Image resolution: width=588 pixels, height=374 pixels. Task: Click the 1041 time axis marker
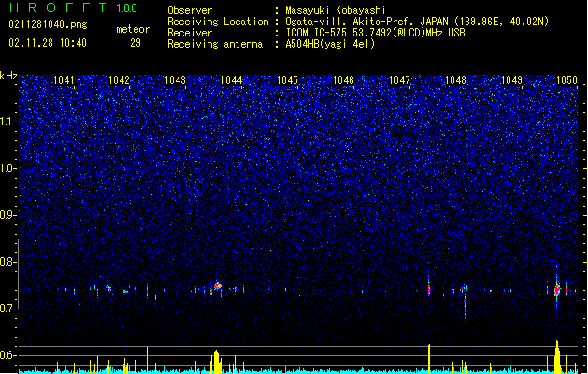(64, 80)
